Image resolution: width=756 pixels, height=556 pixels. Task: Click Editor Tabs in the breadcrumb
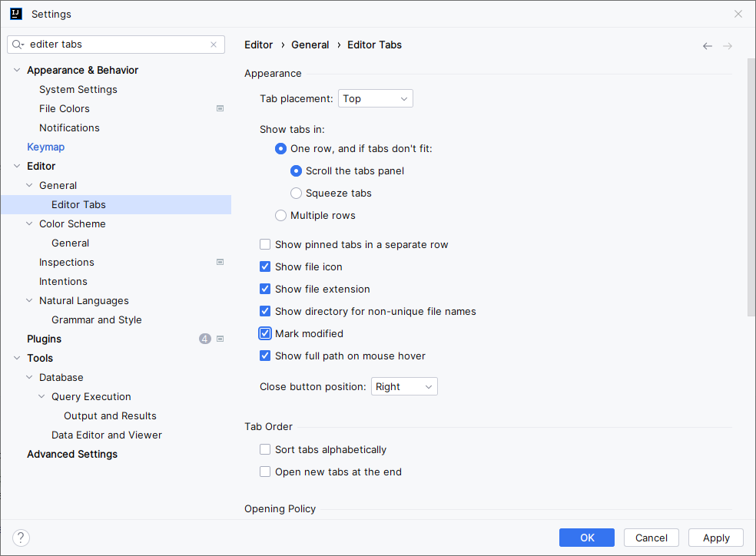(375, 45)
